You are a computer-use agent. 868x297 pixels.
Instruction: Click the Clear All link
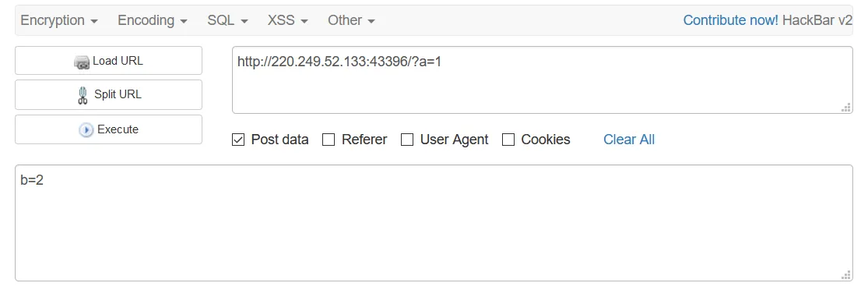629,140
